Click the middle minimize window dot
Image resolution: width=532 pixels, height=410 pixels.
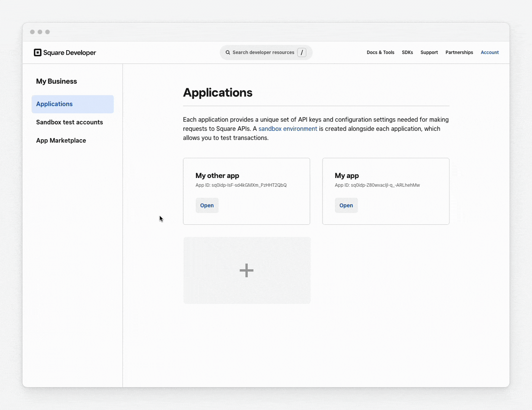40,32
